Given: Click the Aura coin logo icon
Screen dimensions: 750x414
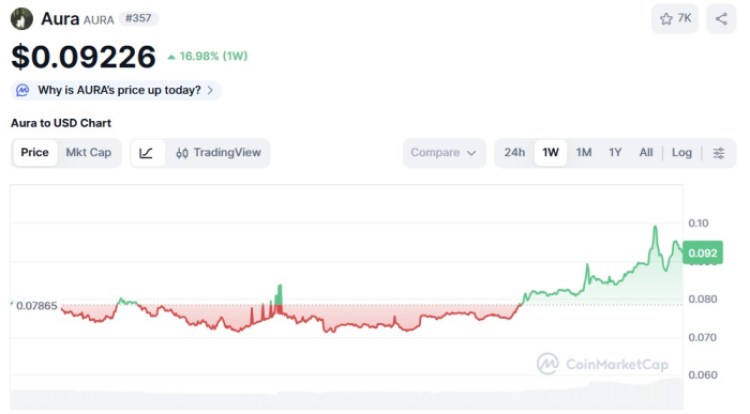Looking at the screenshot, I should point(21,18).
